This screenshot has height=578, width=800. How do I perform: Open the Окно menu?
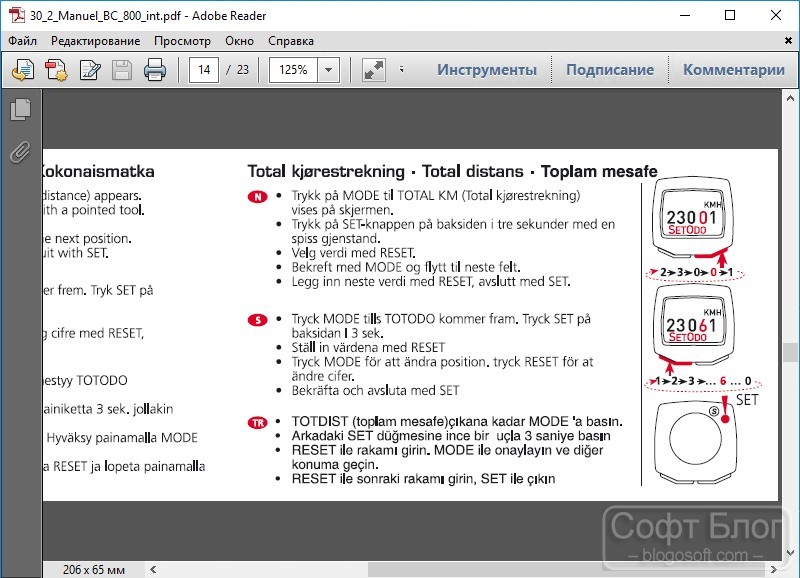[239, 41]
